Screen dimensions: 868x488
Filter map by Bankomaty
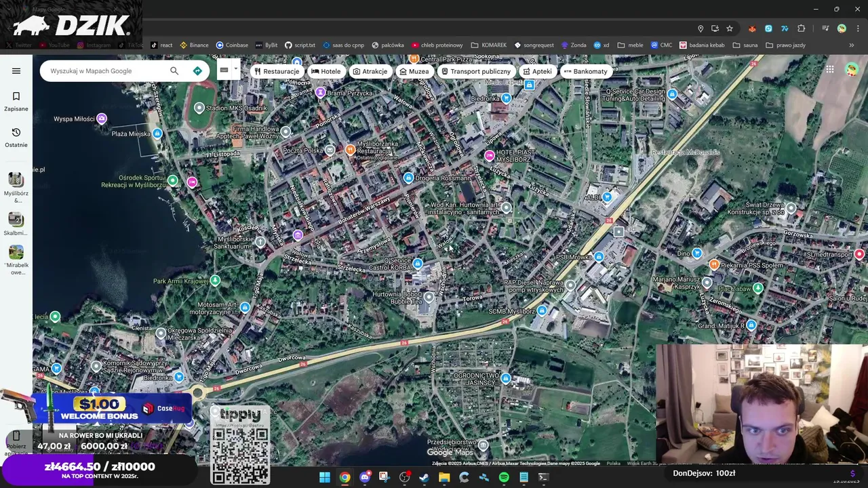(x=586, y=71)
